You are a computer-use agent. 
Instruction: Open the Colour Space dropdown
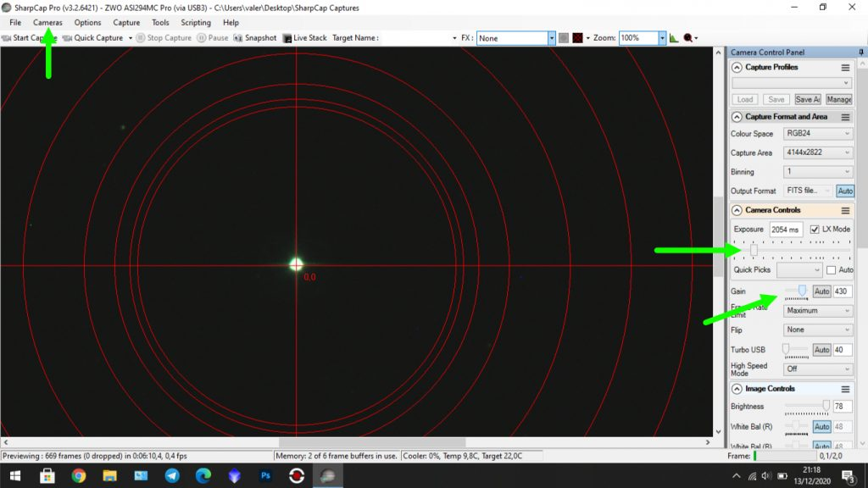[x=818, y=133]
